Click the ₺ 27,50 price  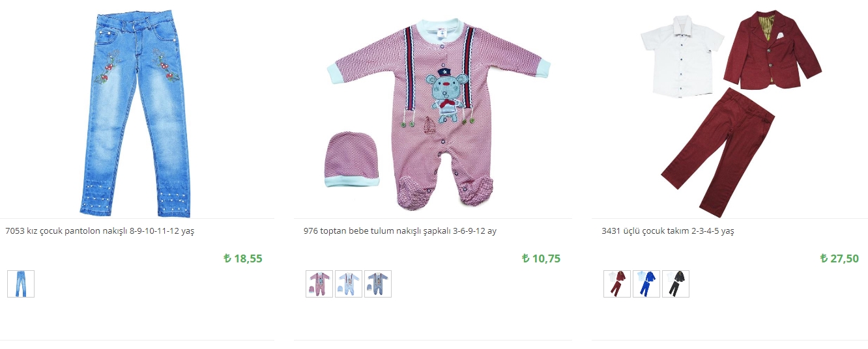pos(839,258)
